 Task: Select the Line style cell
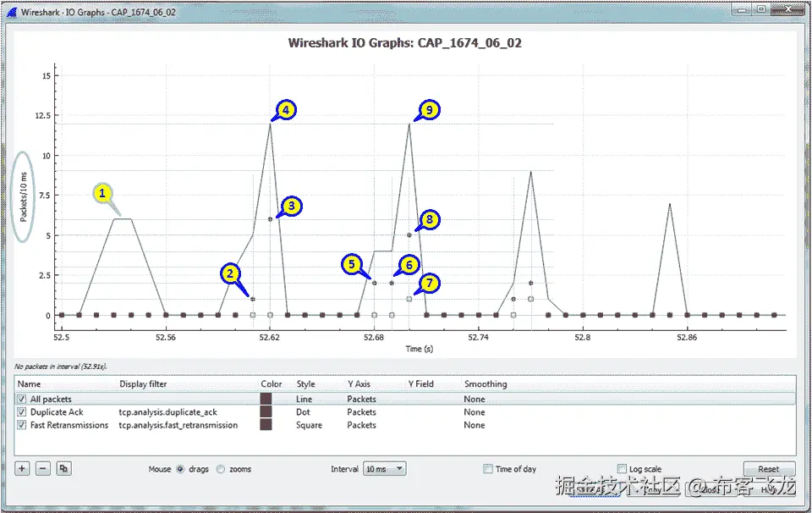(x=304, y=399)
